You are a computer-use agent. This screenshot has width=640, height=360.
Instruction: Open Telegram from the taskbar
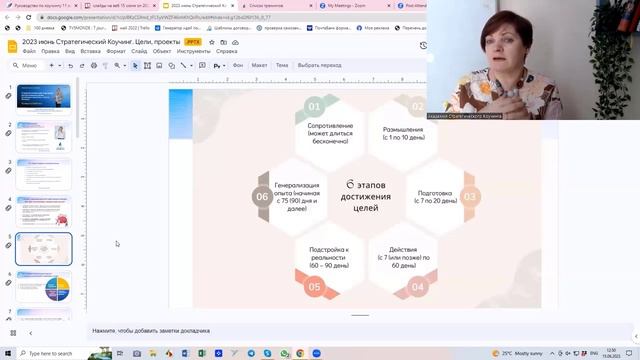click(251, 353)
